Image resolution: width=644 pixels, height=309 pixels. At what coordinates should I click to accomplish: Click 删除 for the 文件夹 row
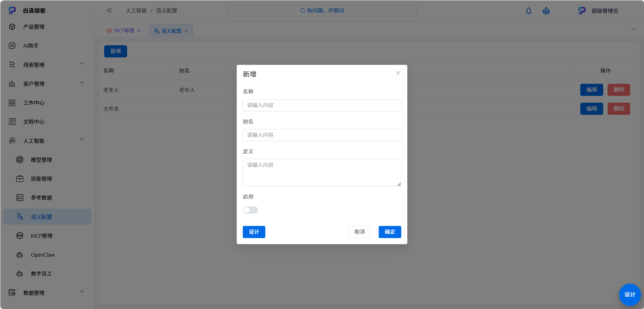tap(619, 109)
